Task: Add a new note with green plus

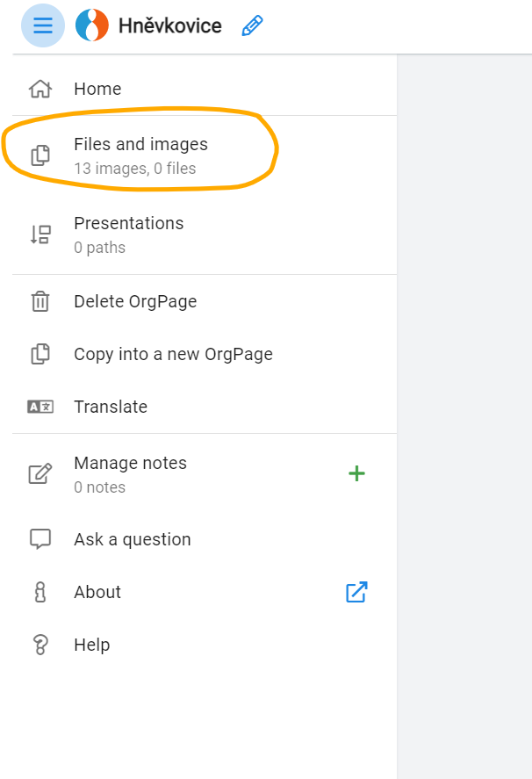Action: [x=356, y=473]
